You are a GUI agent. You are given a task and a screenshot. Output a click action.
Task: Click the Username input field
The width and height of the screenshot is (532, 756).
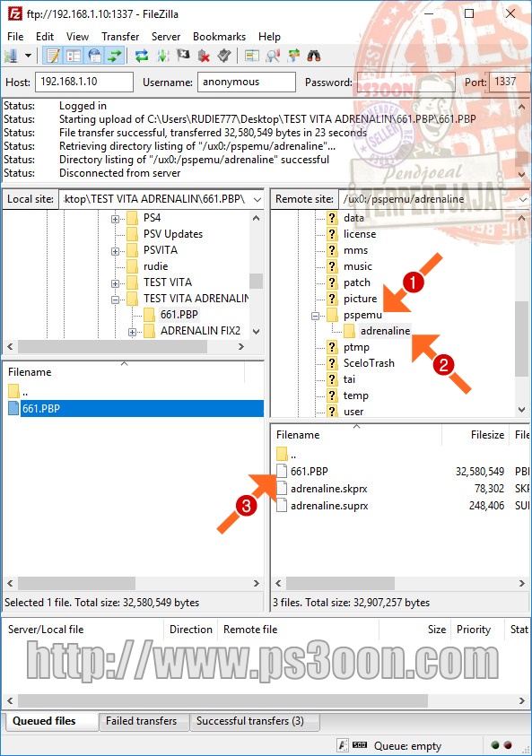point(247,82)
